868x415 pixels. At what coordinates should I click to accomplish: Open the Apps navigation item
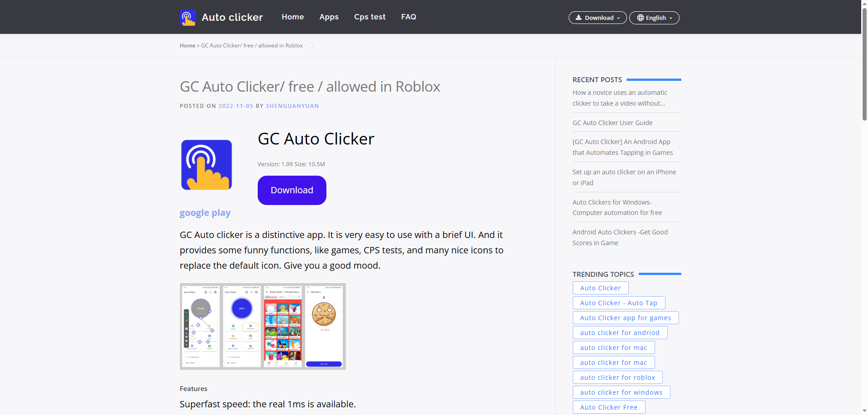(329, 17)
